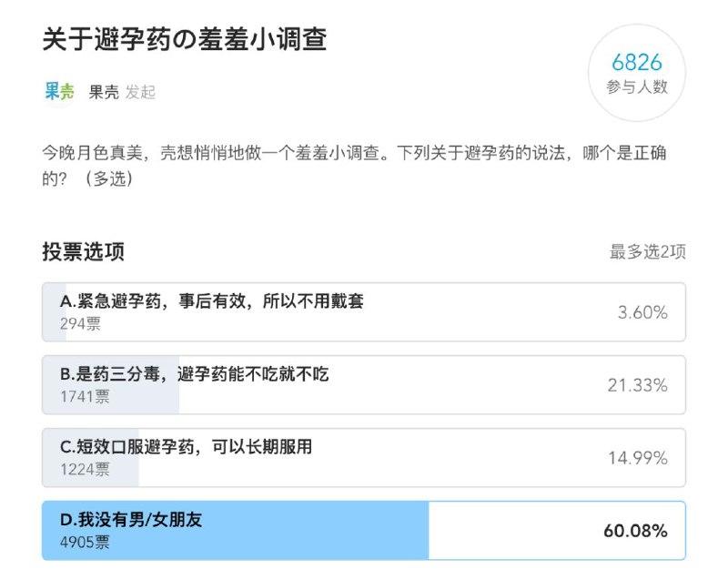The image size is (728, 580).
Task: Click the 6826 participant count circle
Action: (x=636, y=73)
